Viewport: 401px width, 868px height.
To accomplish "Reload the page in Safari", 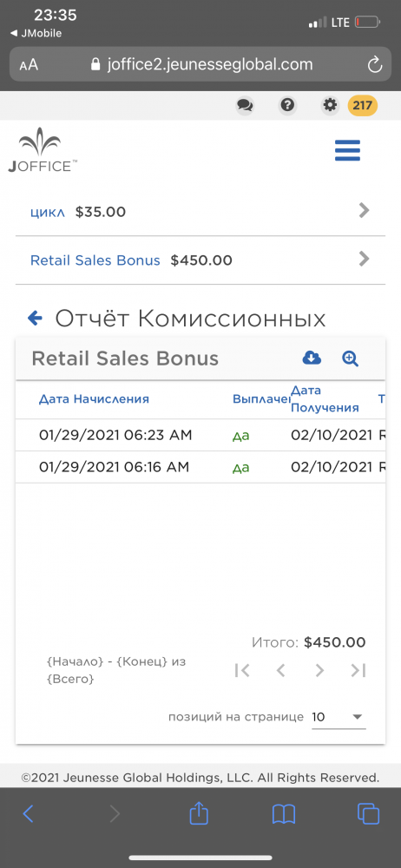I will click(375, 65).
